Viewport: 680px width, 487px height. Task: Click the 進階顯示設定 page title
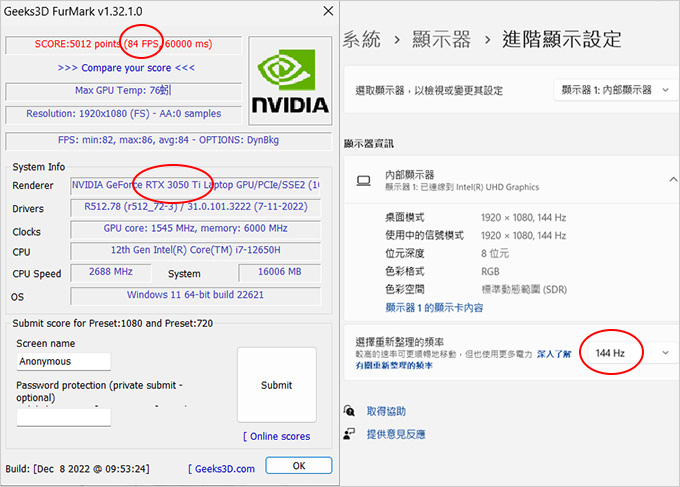click(x=562, y=39)
